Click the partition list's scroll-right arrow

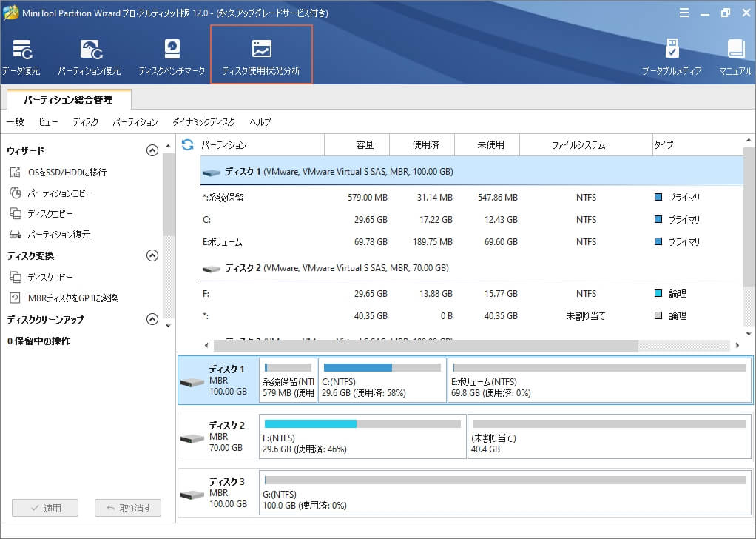[738, 345]
